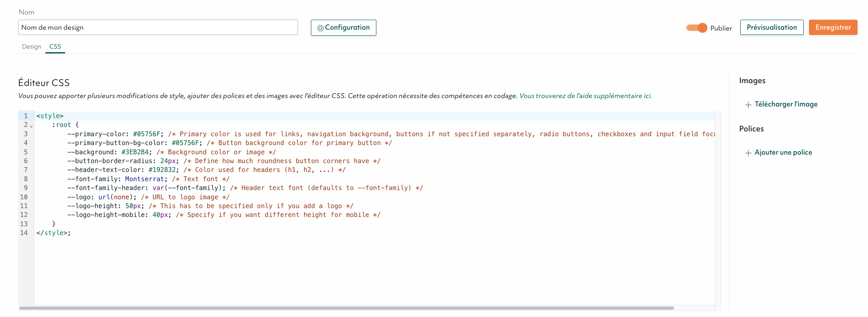Image resolution: width=868 pixels, height=317 pixels.
Task: Select the CSS tab
Action: [x=55, y=47]
